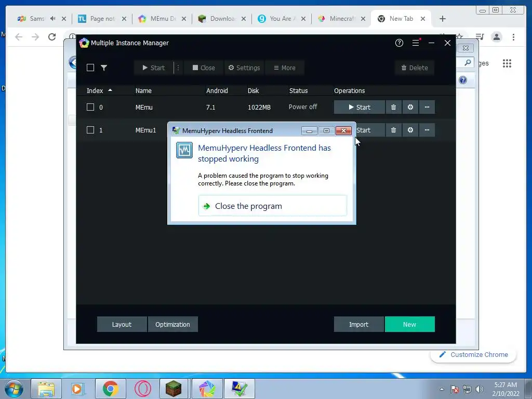Open the Google apps grid icon
Image resolution: width=532 pixels, height=399 pixels.
[507, 63]
